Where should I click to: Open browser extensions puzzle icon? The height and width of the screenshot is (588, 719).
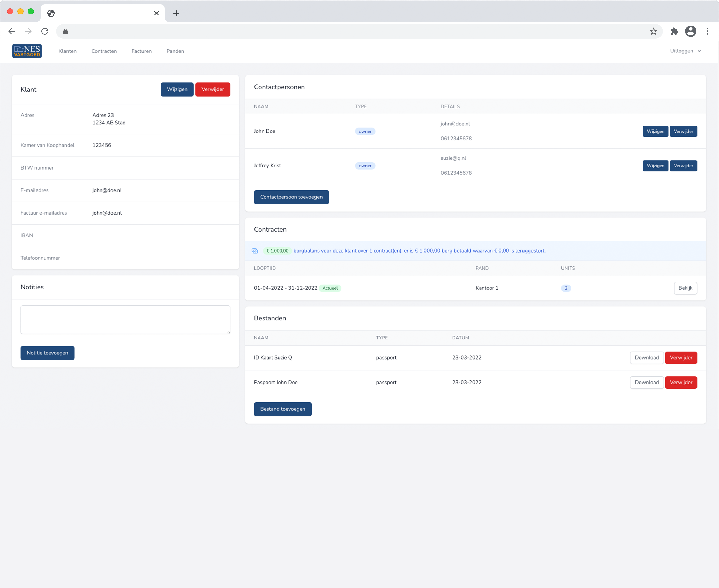click(x=674, y=32)
